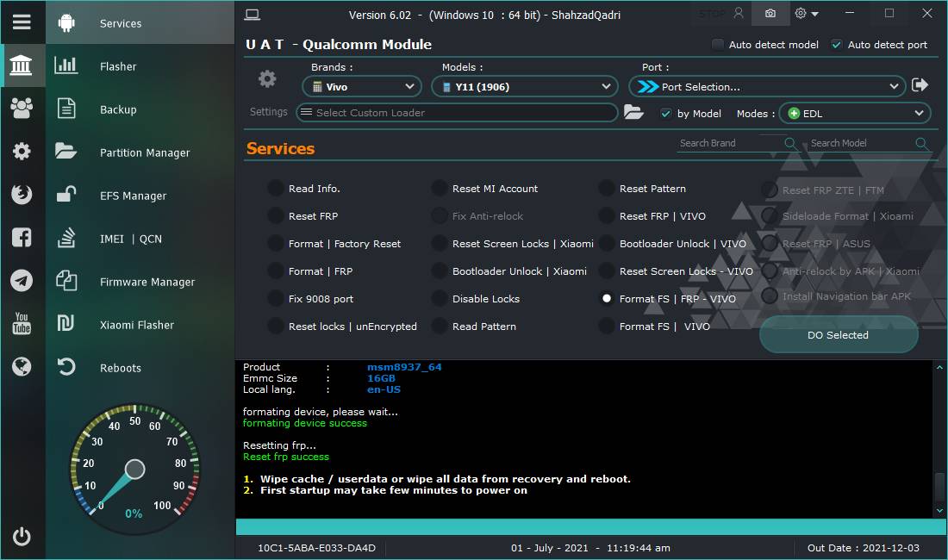Click the power exit icon
The image size is (948, 560).
point(22,537)
